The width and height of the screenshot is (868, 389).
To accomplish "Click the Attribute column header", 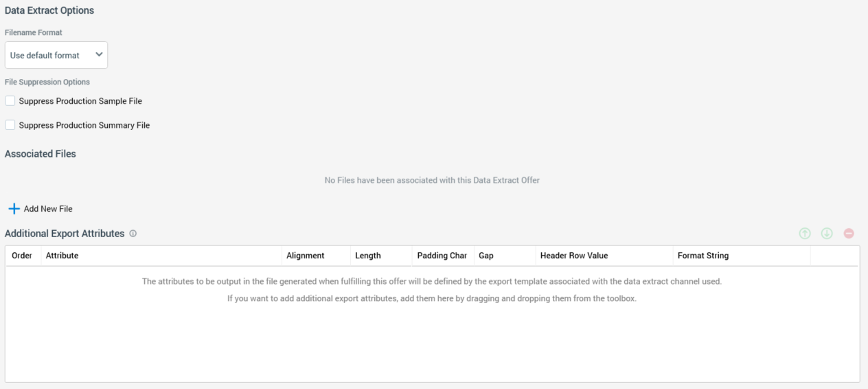I will coord(62,256).
